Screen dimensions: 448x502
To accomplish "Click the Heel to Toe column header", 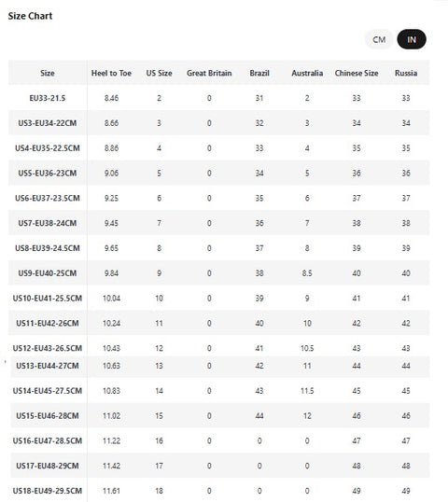I will (x=111, y=73).
